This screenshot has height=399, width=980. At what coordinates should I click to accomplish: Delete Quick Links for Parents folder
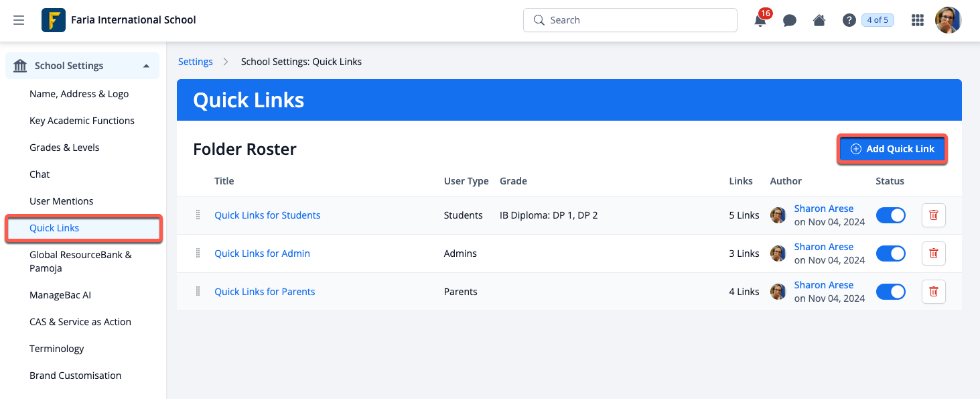click(x=933, y=292)
